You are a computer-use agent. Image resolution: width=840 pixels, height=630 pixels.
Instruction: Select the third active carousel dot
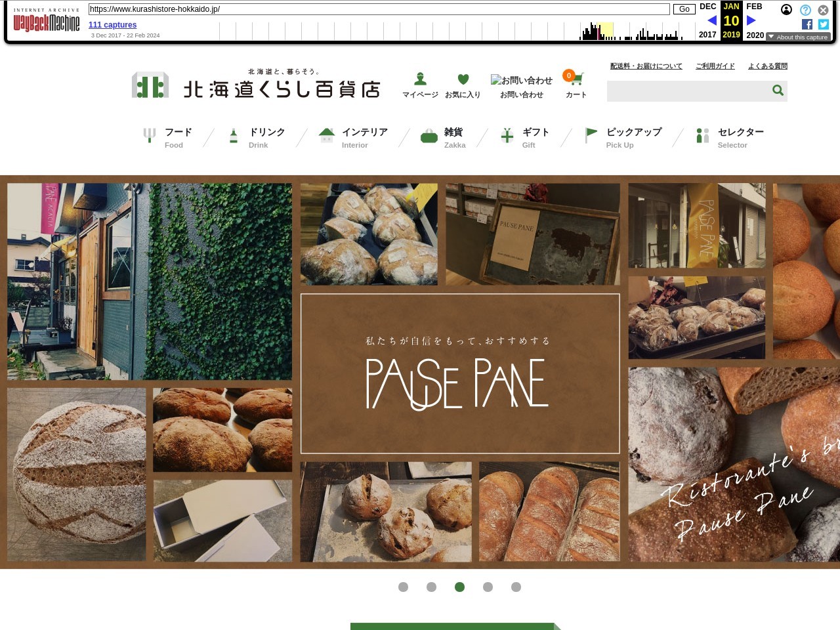click(460, 587)
